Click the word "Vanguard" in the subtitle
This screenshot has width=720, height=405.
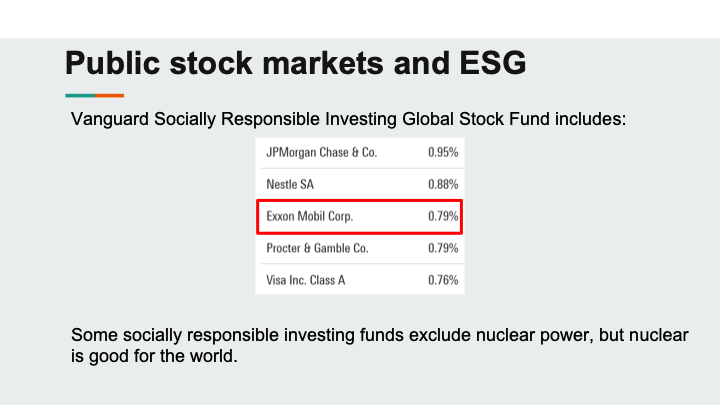(110, 119)
